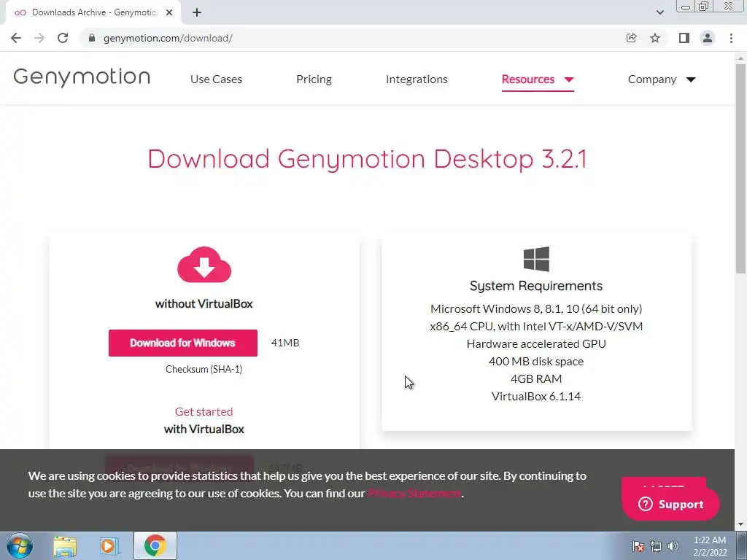
Task: Click the Support question mark icon
Action: 645,504
